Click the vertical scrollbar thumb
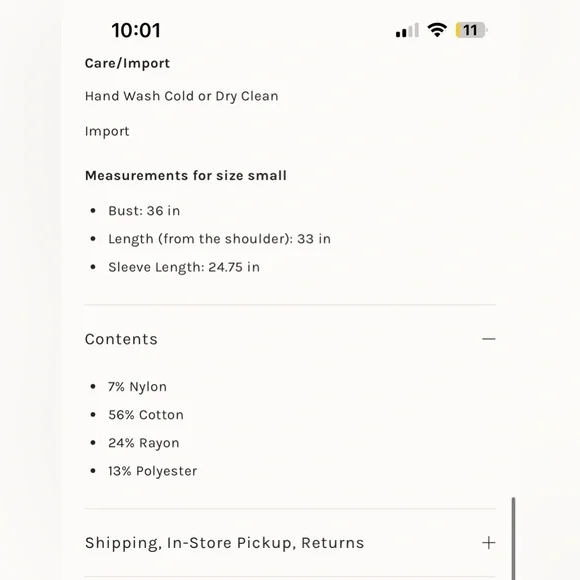Image resolution: width=580 pixels, height=580 pixels. point(513,539)
